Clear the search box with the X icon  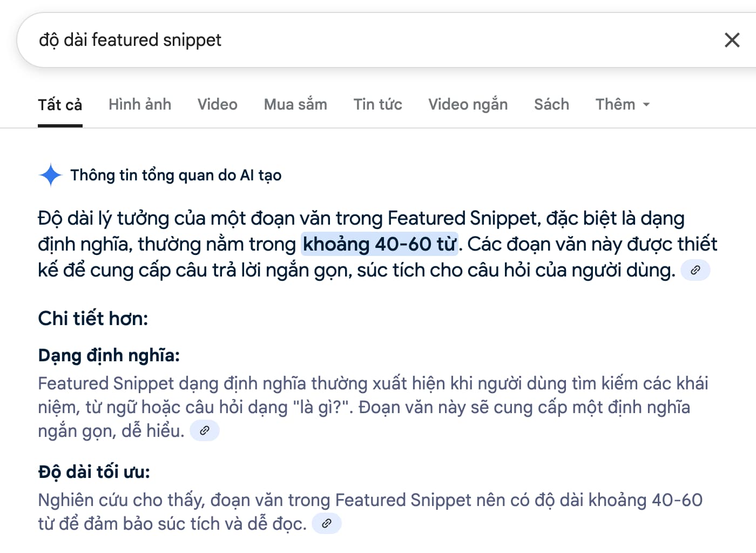pyautogui.click(x=732, y=40)
